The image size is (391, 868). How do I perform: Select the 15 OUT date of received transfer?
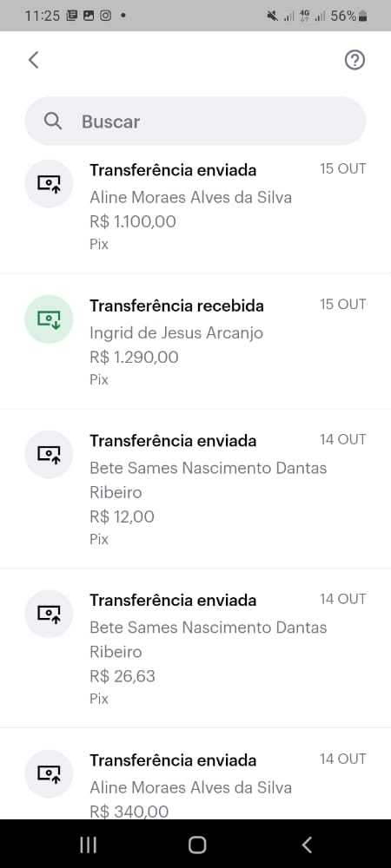coord(343,304)
